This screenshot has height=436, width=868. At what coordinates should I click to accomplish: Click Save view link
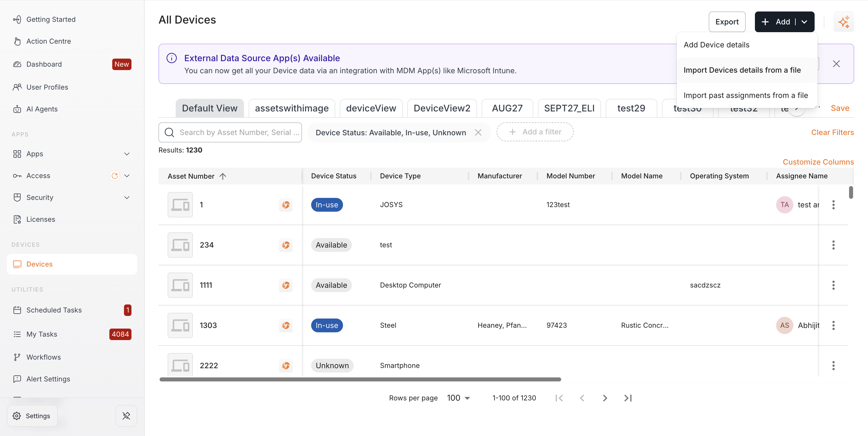click(x=840, y=108)
